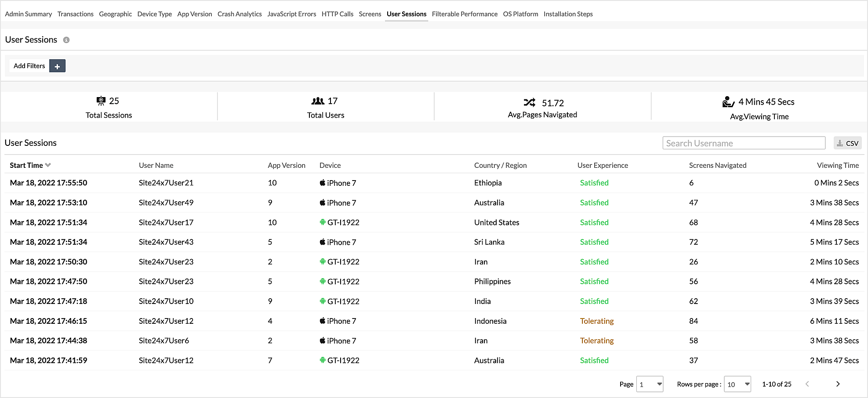868x398 pixels.
Task: Open the JavaScript Errors tab
Action: [x=291, y=14]
